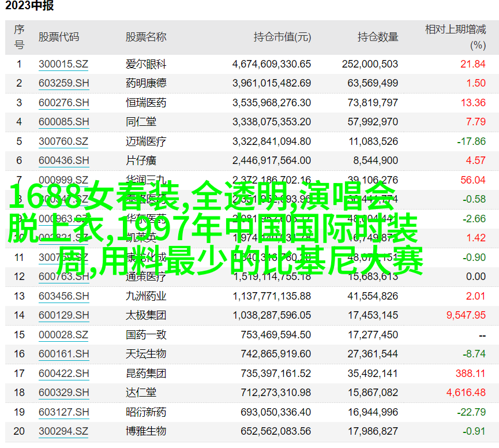
Task: Select the stock name "昆药集团"
Action: coord(146,373)
